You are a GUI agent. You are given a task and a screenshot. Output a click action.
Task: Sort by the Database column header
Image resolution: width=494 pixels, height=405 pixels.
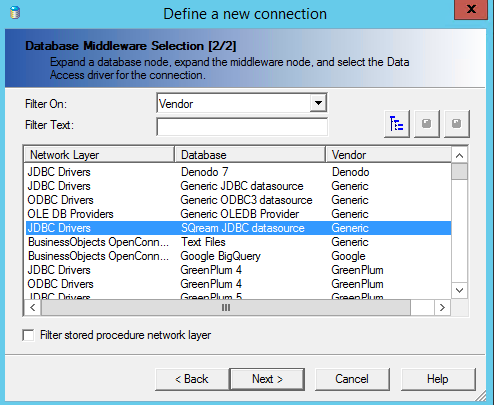click(250, 155)
